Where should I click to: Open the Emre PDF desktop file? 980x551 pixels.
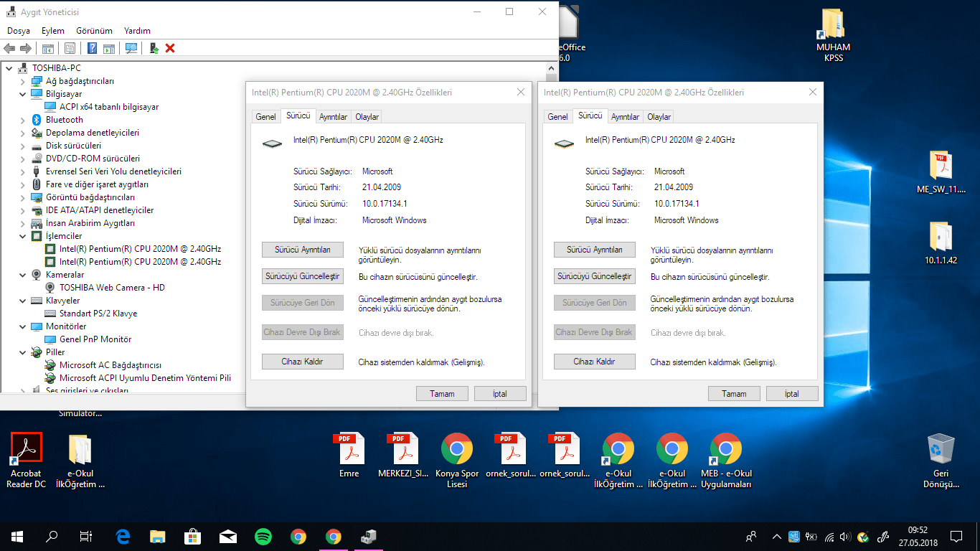coord(349,456)
